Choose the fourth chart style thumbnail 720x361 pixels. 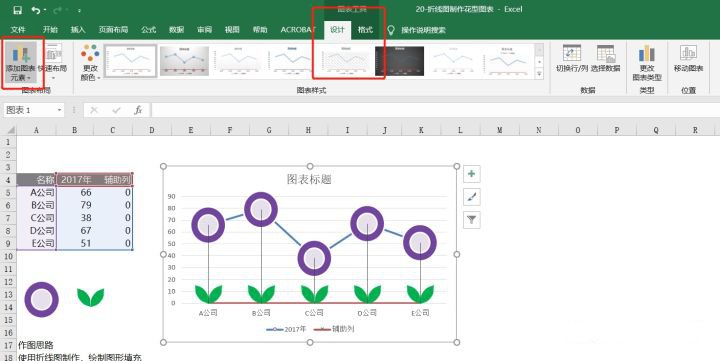[x=291, y=60]
